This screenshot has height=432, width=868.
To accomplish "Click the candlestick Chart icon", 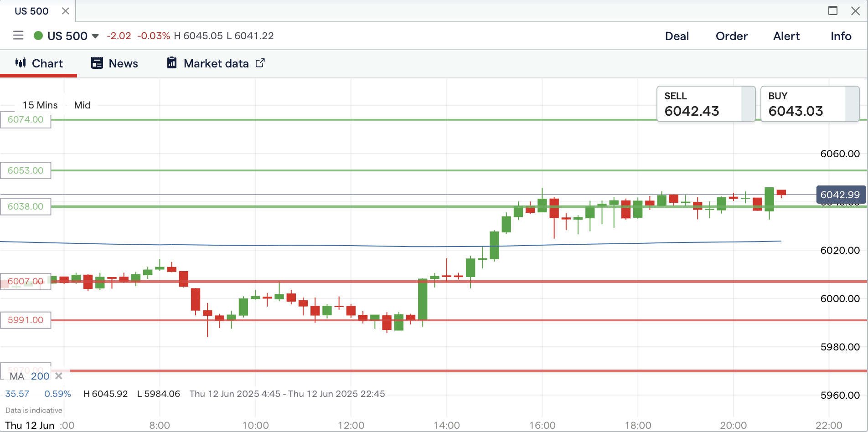I will (21, 63).
